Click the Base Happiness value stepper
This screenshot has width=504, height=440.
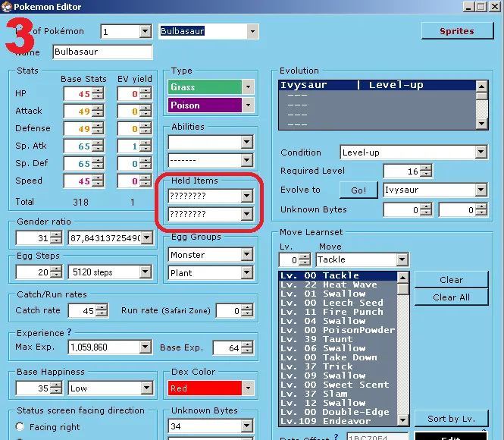point(56,388)
